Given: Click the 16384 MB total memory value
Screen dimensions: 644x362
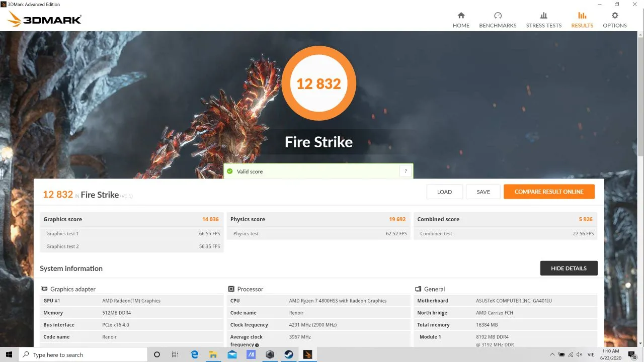Looking at the screenshot, I should (487, 325).
